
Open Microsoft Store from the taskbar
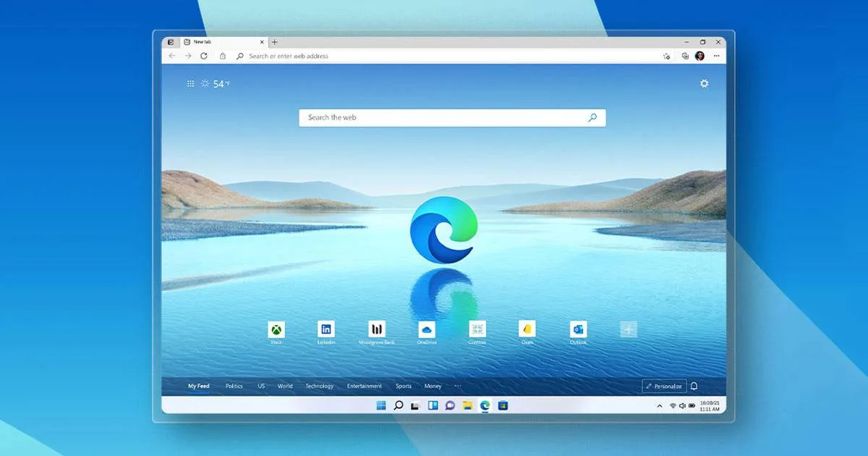(503, 405)
